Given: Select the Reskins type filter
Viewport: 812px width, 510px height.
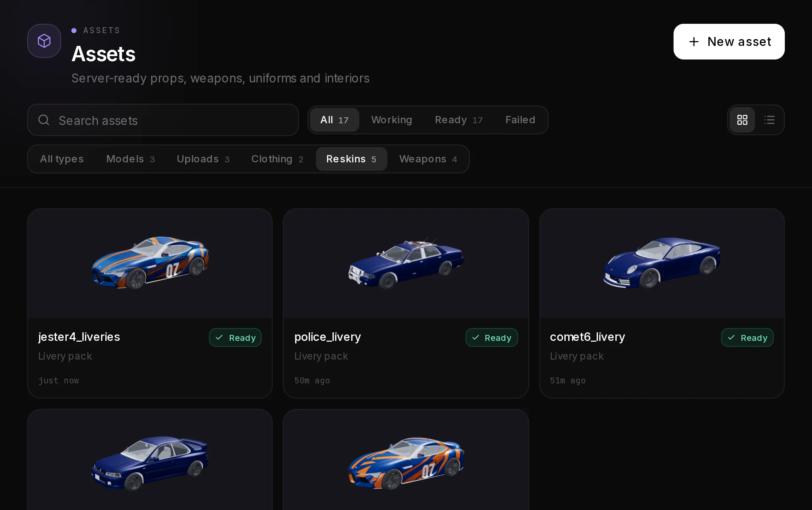Looking at the screenshot, I should (351, 159).
